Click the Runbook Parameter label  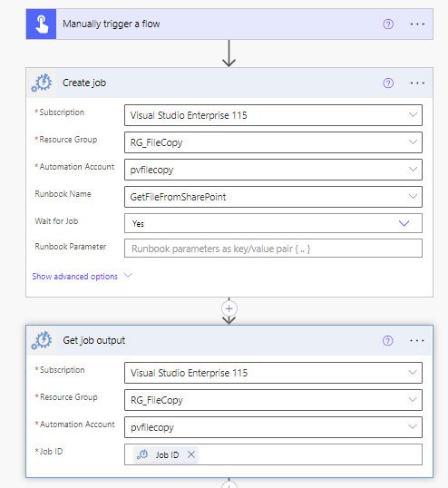coord(71,247)
